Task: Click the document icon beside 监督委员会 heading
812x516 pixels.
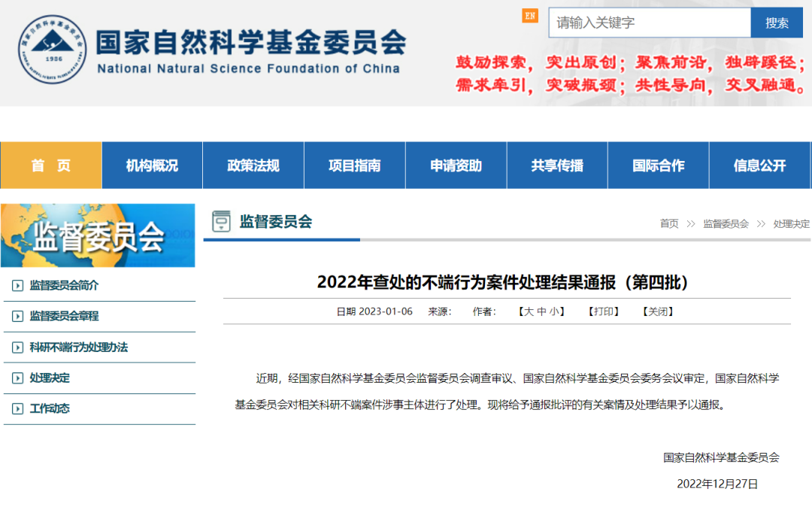Action: (221, 221)
